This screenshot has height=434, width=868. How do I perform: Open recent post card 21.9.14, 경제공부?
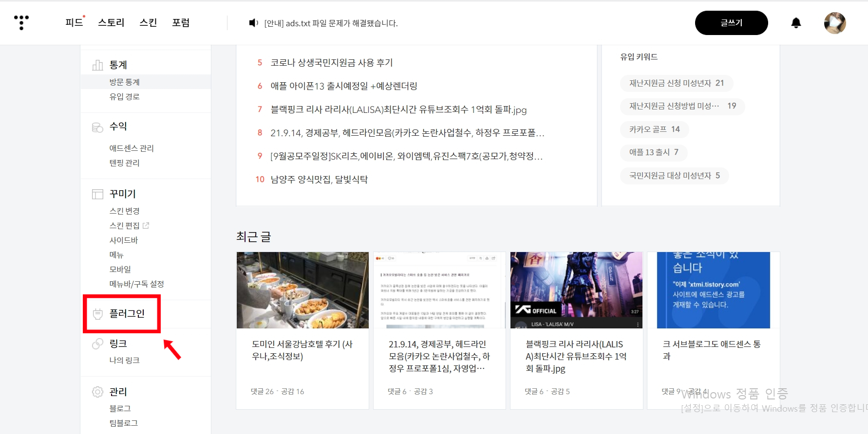(439, 356)
